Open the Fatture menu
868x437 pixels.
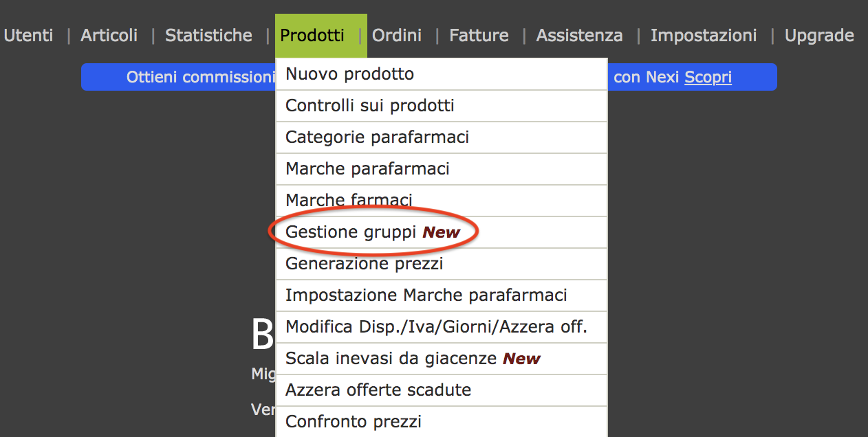point(479,35)
